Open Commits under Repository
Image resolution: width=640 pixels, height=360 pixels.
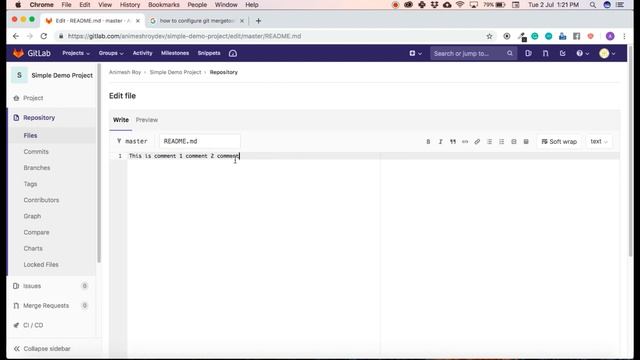(x=36, y=151)
